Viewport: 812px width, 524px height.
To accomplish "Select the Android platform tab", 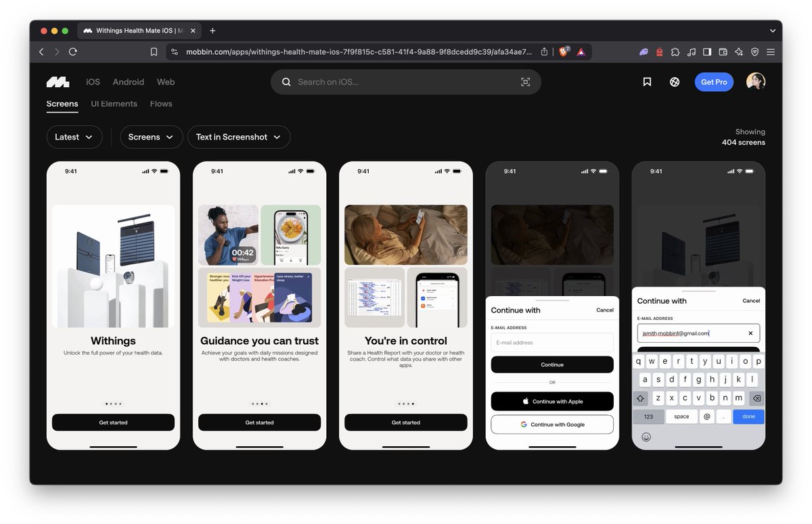I will [129, 82].
